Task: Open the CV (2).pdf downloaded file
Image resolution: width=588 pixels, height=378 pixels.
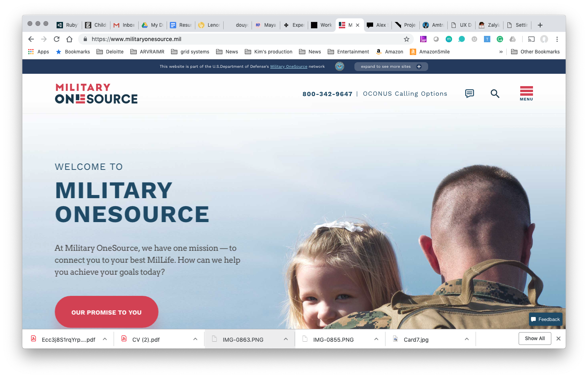Action: click(146, 340)
